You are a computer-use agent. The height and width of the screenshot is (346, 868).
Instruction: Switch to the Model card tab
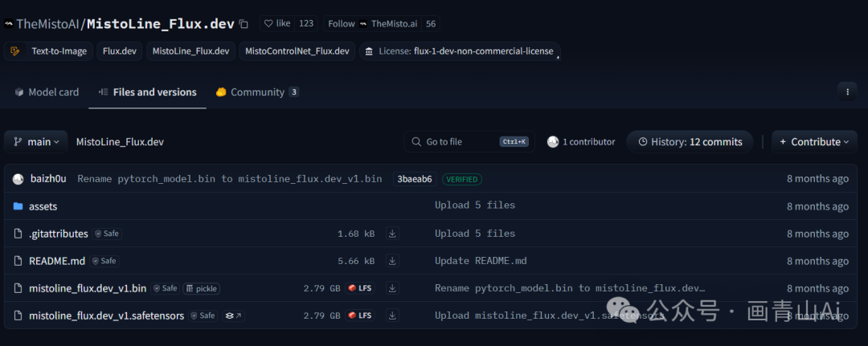click(x=47, y=92)
